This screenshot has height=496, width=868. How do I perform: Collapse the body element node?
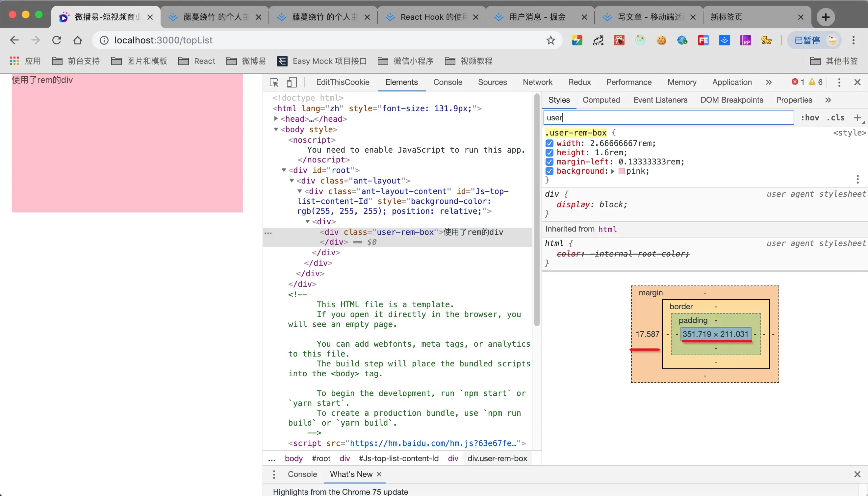coord(276,130)
